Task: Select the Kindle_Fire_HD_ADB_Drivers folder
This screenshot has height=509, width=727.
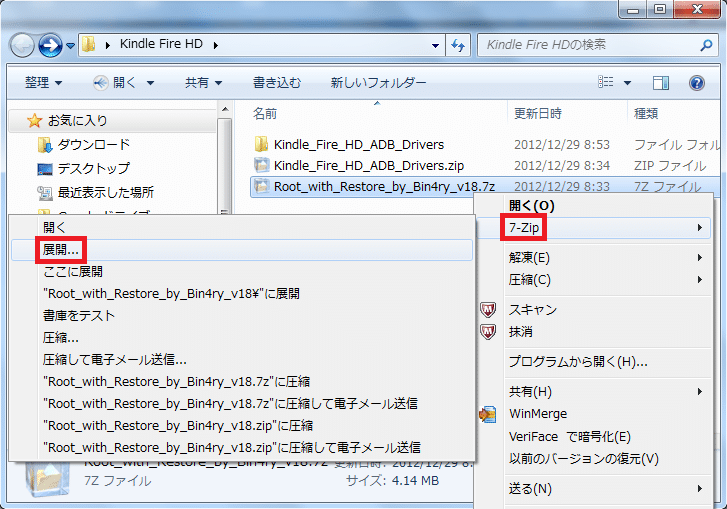Action: 358,145
